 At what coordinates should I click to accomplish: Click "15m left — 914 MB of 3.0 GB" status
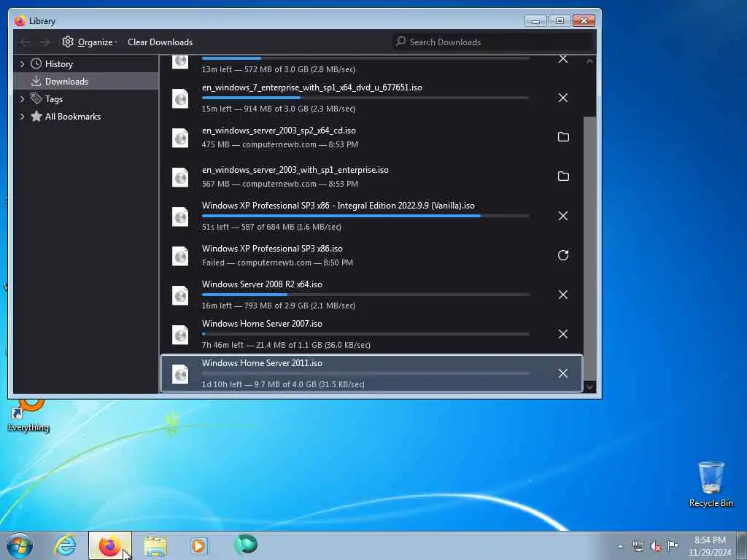click(278, 109)
